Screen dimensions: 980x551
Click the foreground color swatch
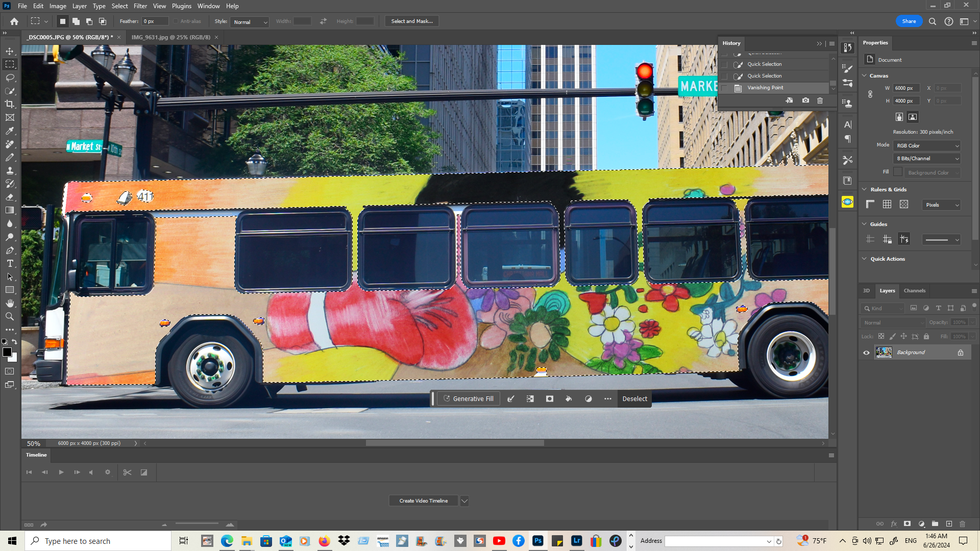[x=7, y=352]
